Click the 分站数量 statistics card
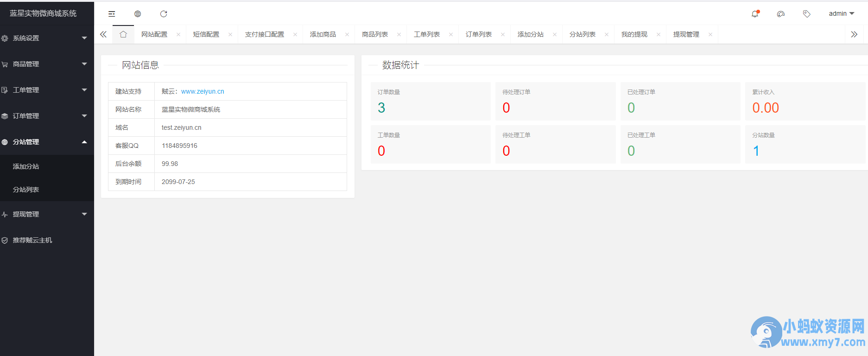The width and height of the screenshot is (868, 356). tap(805, 144)
